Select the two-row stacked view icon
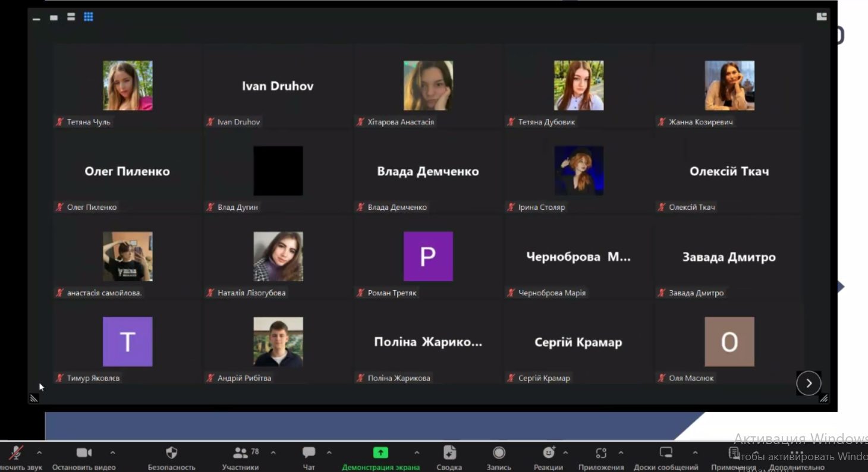 [71, 17]
